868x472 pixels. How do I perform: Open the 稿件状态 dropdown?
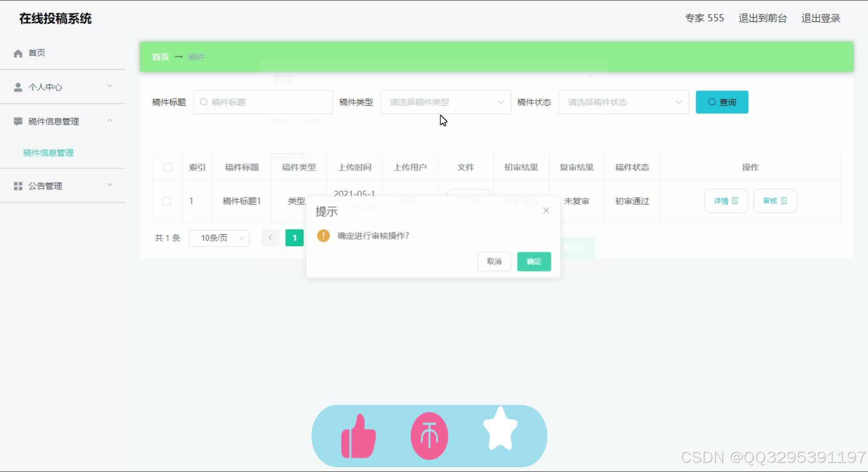pyautogui.click(x=623, y=102)
